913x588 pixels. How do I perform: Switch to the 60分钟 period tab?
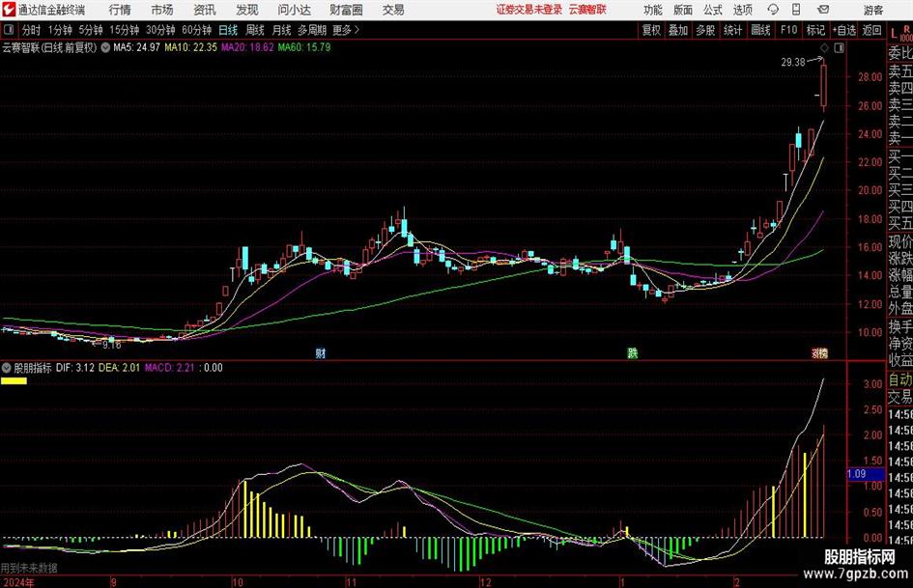pos(196,30)
